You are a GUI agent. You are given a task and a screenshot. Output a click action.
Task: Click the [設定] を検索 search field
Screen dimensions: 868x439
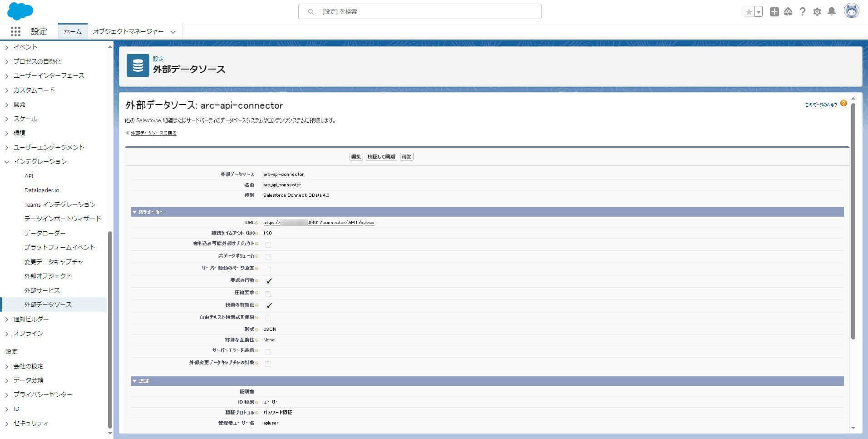point(419,11)
